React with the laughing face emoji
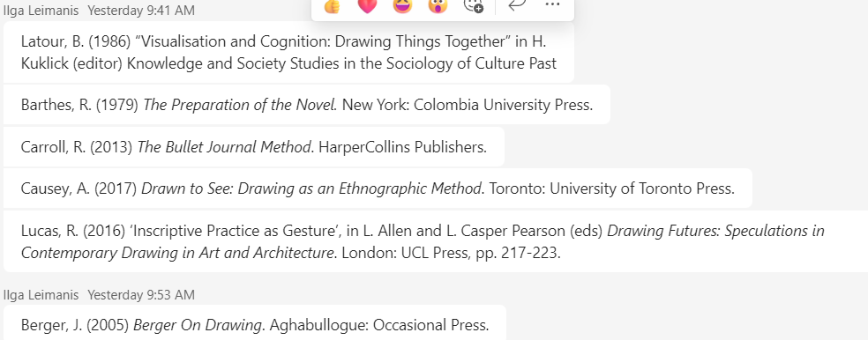The height and width of the screenshot is (340, 868). [x=402, y=5]
